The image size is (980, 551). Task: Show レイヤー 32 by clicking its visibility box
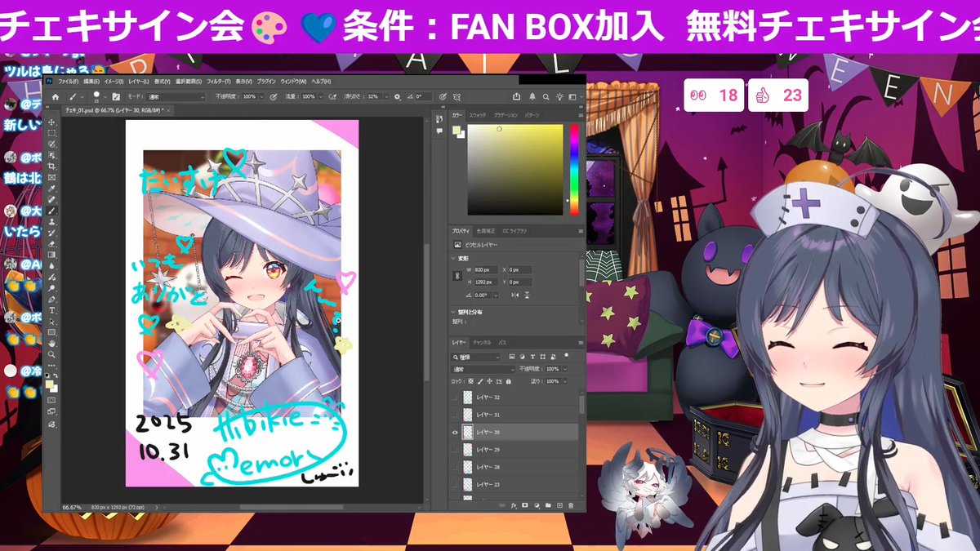tap(455, 396)
